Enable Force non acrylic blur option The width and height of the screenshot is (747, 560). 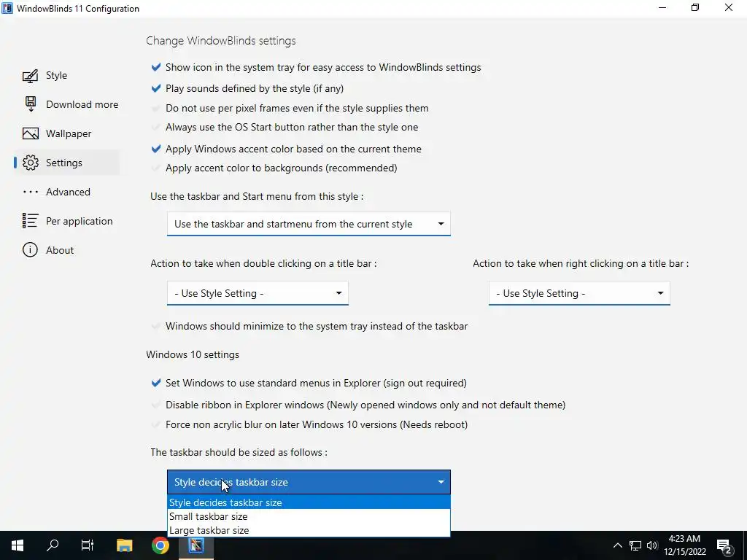[156, 424]
